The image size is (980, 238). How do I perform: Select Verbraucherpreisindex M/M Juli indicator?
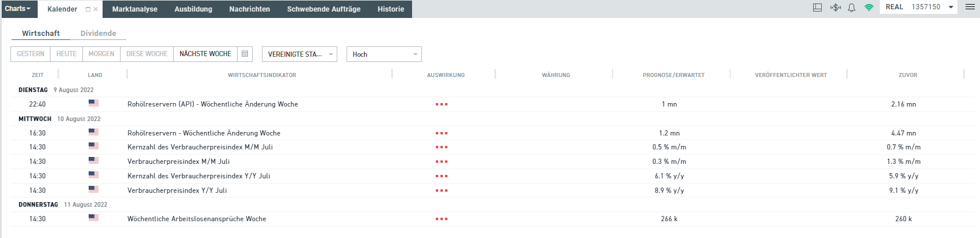(178, 162)
